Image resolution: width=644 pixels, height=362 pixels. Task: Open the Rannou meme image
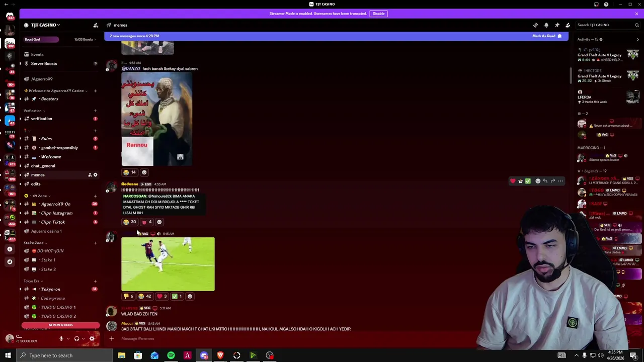pyautogui.click(x=156, y=119)
